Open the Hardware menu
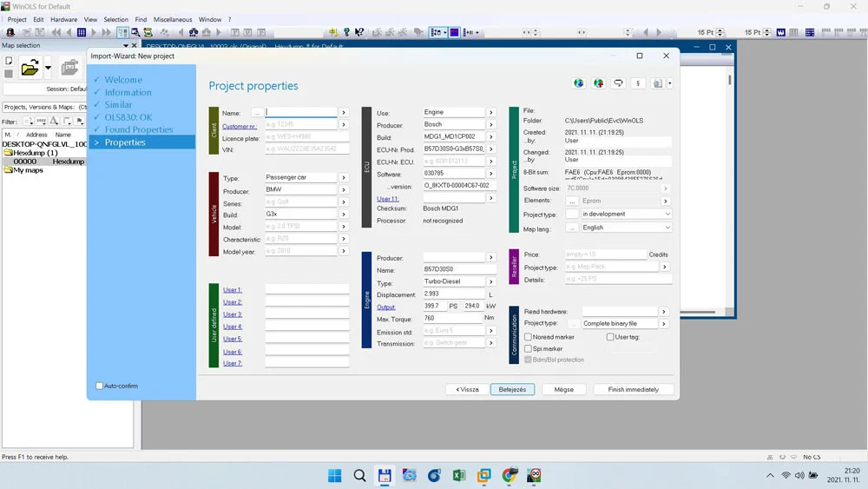Image resolution: width=868 pixels, height=489 pixels. click(63, 19)
